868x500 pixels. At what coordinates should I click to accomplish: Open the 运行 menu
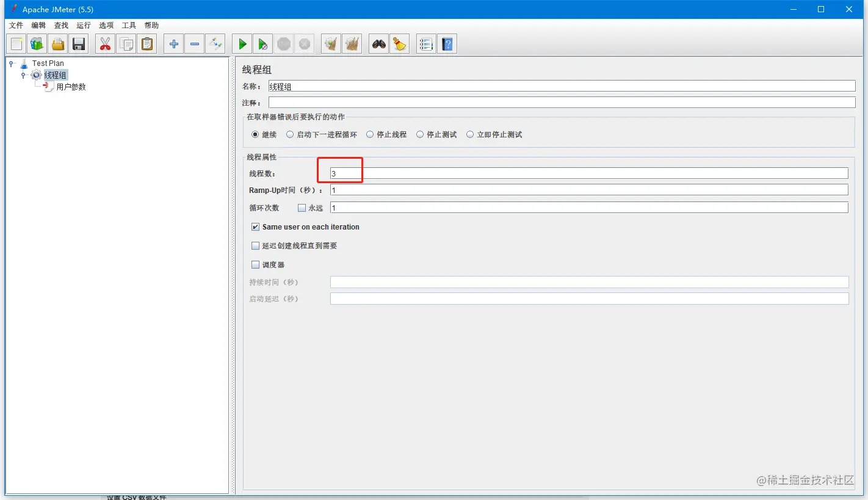pyautogui.click(x=84, y=26)
